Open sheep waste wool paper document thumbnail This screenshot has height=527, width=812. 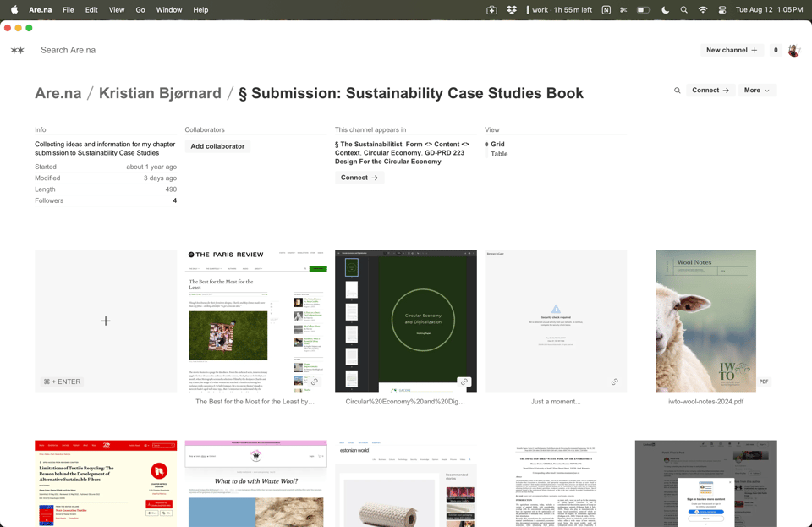(556, 484)
